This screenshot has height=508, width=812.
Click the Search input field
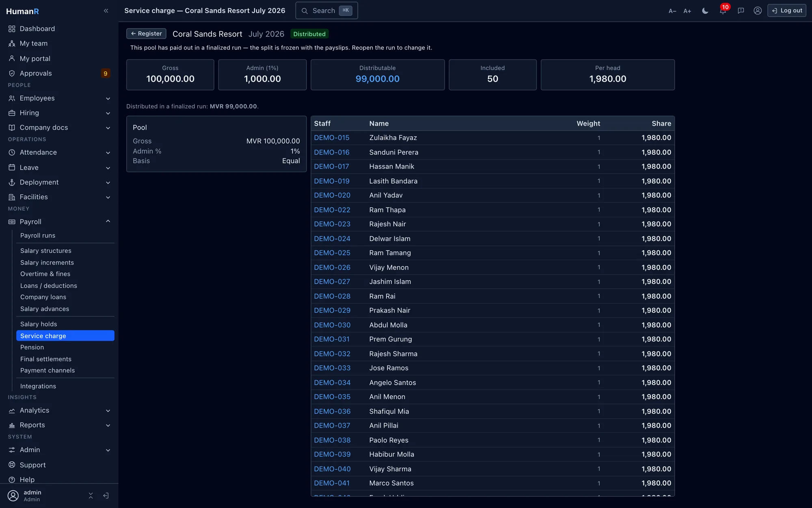tap(326, 11)
